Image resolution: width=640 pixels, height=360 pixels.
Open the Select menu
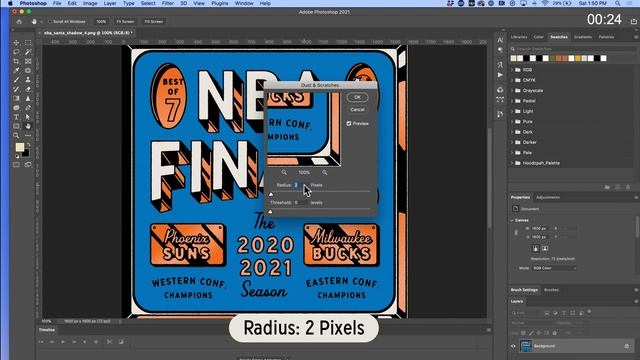[x=148, y=3]
